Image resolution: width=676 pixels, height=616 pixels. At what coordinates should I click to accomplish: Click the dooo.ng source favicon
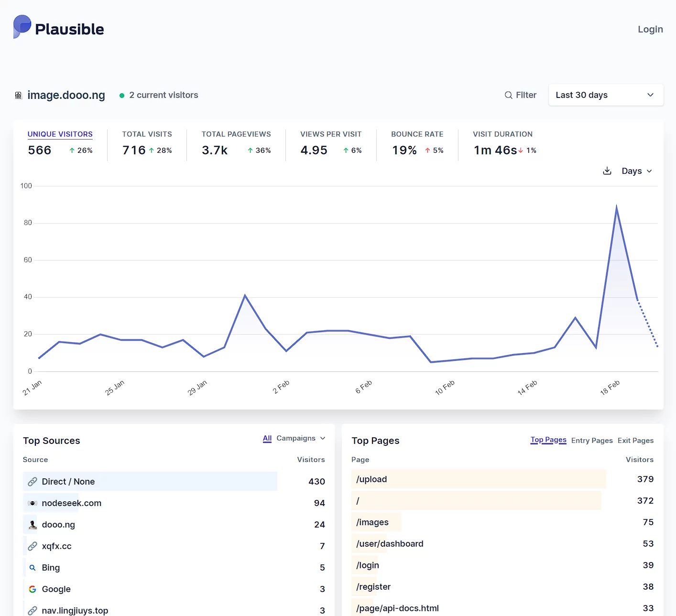(x=33, y=525)
